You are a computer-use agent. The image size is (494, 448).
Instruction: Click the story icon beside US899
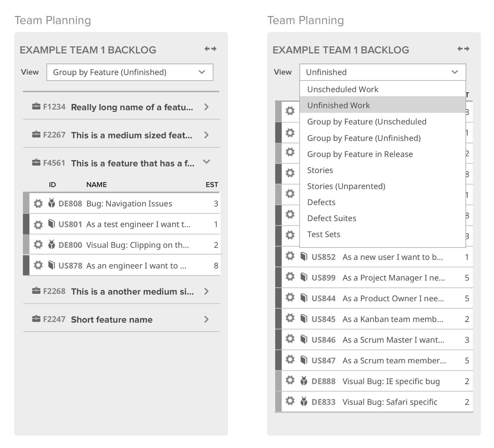click(x=303, y=277)
